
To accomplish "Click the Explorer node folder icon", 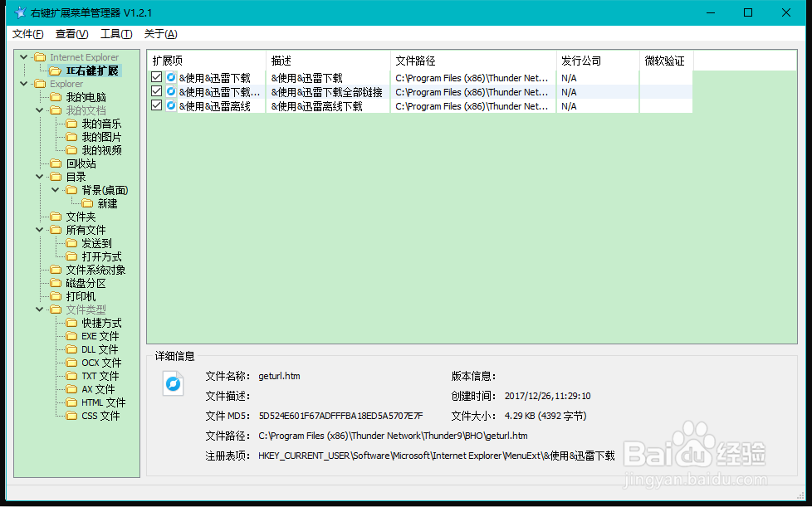I will [40, 84].
